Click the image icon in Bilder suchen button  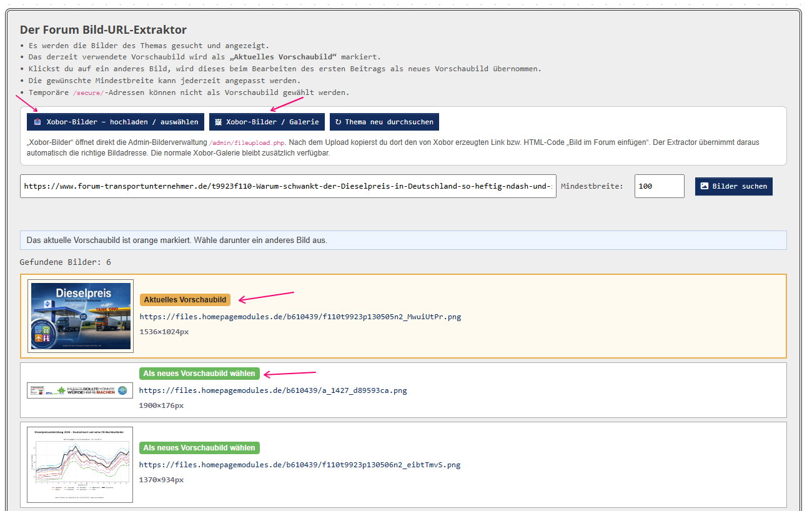click(704, 186)
